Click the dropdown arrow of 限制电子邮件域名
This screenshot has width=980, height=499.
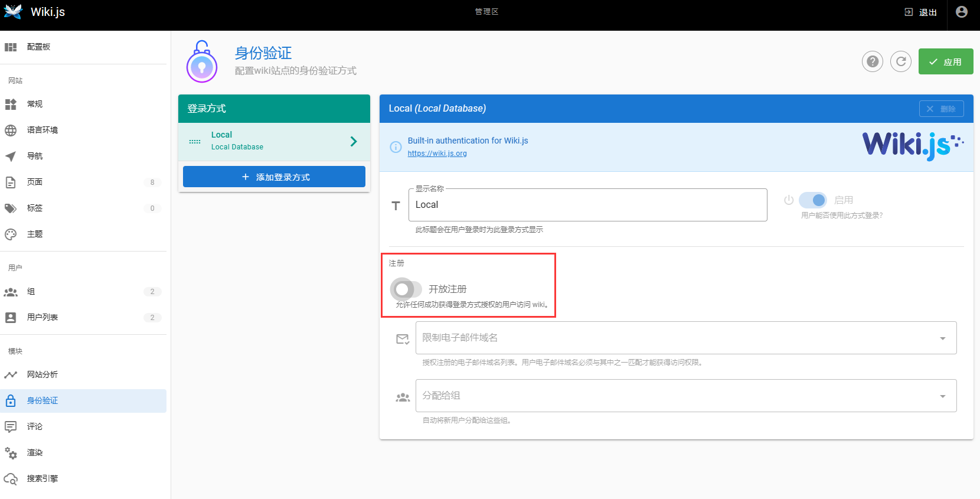click(943, 338)
